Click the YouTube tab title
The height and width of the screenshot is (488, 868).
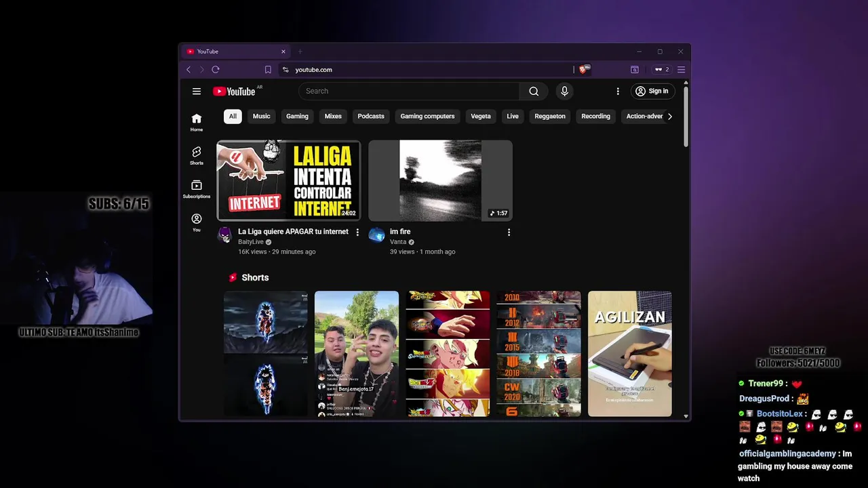[x=208, y=52]
